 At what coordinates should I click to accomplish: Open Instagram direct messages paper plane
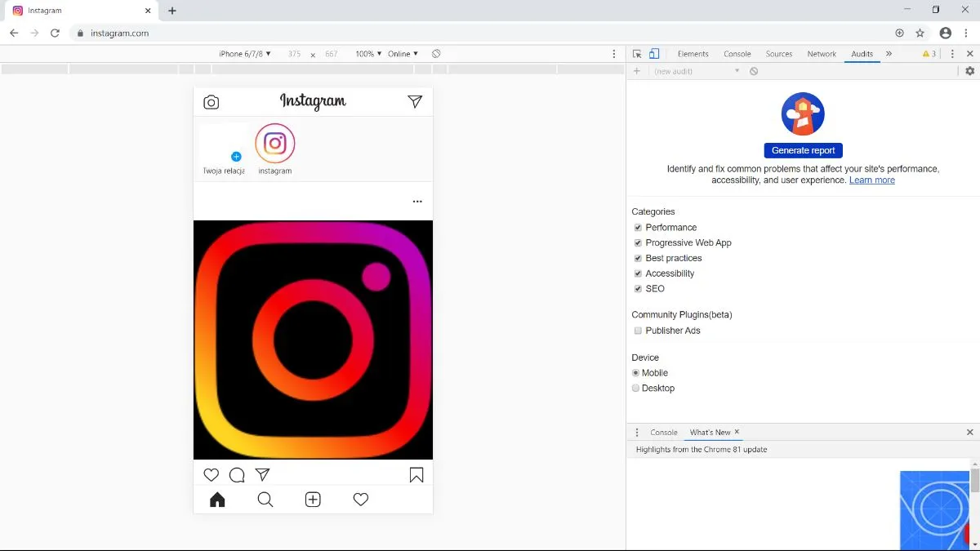pyautogui.click(x=415, y=101)
